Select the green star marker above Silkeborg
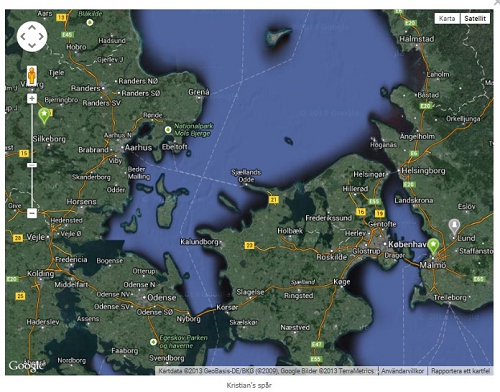Image resolution: width=500 pixels, height=392 pixels. tap(44, 115)
